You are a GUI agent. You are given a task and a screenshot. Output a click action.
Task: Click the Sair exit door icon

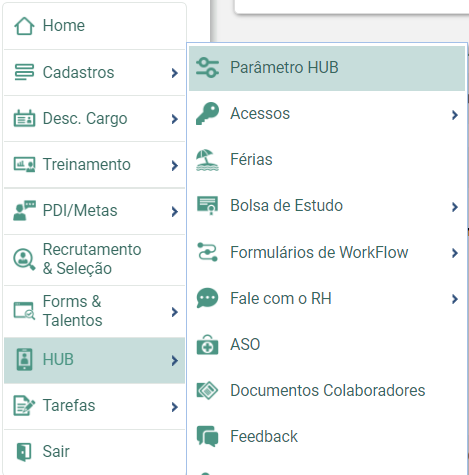[24, 452]
